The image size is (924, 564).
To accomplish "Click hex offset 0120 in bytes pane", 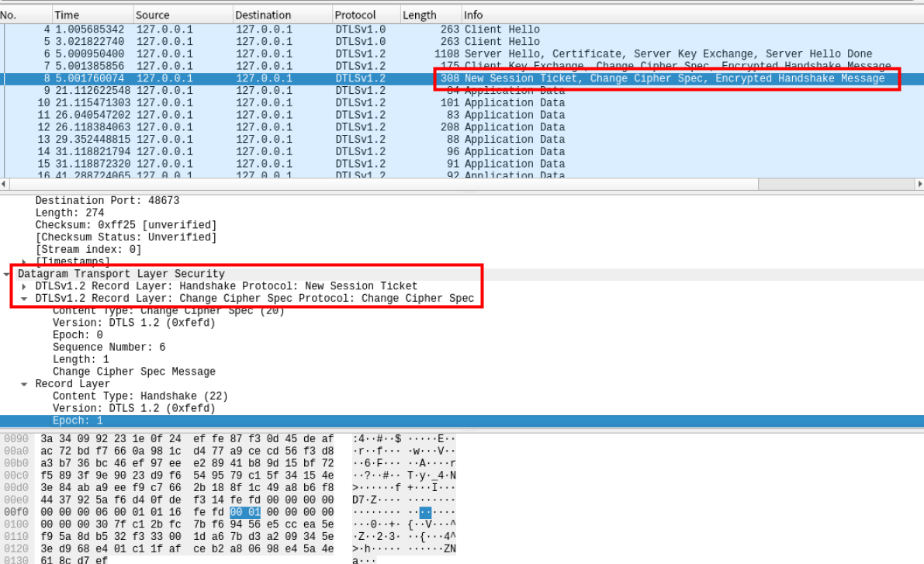I will coord(16,549).
